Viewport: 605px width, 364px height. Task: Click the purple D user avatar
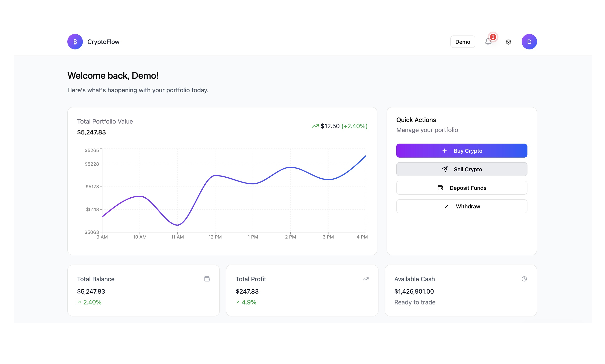[529, 42]
